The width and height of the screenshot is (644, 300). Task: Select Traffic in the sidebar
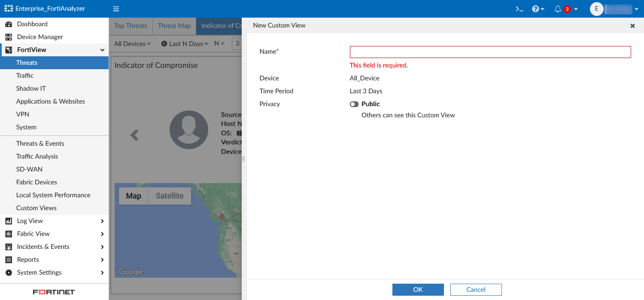pyautogui.click(x=54, y=76)
